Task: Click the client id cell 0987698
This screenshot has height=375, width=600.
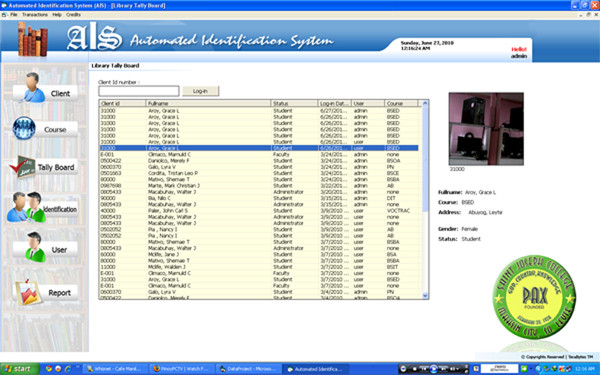Action: click(111, 186)
